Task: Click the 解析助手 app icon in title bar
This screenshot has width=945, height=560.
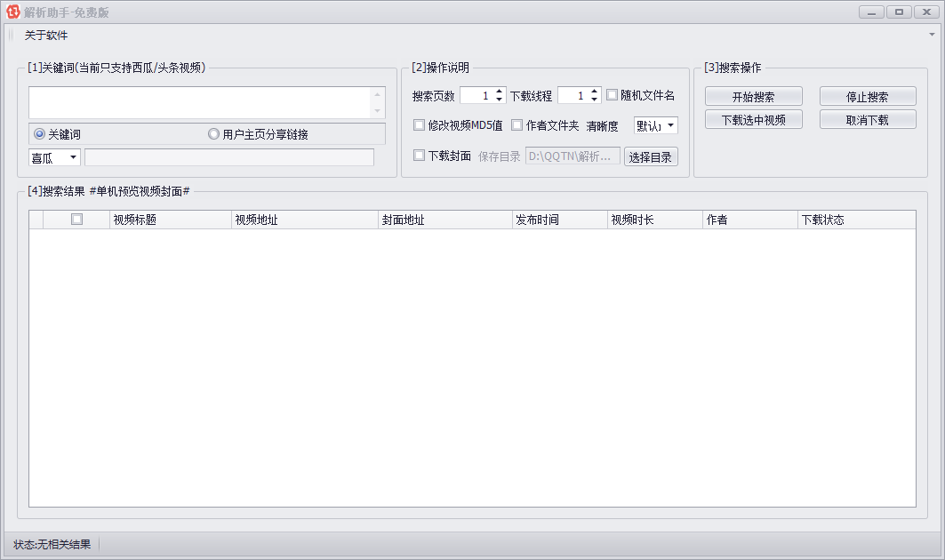Action: [12, 12]
